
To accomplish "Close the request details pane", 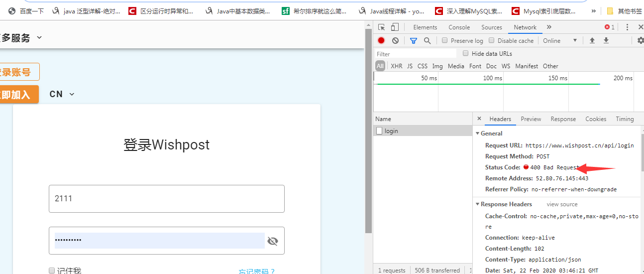I will coord(479,119).
